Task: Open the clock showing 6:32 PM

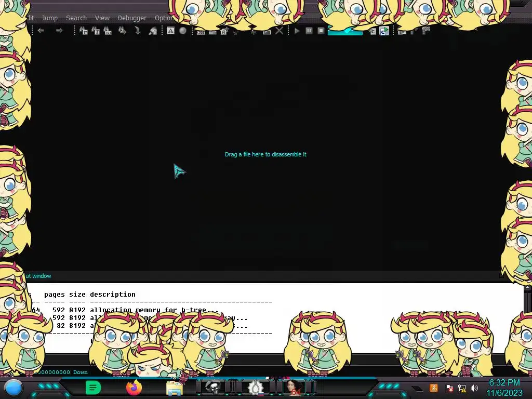Action: (x=504, y=388)
